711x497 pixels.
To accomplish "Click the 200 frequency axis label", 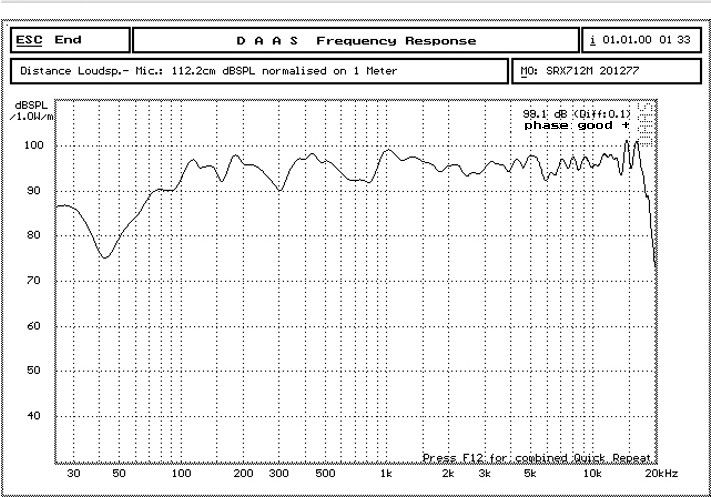I will 243,473.
